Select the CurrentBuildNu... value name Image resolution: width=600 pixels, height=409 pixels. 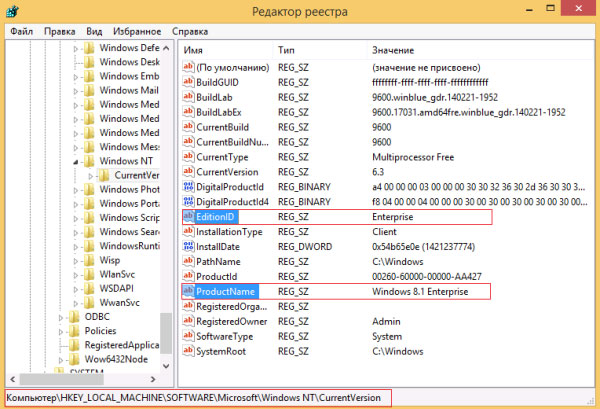(232, 142)
